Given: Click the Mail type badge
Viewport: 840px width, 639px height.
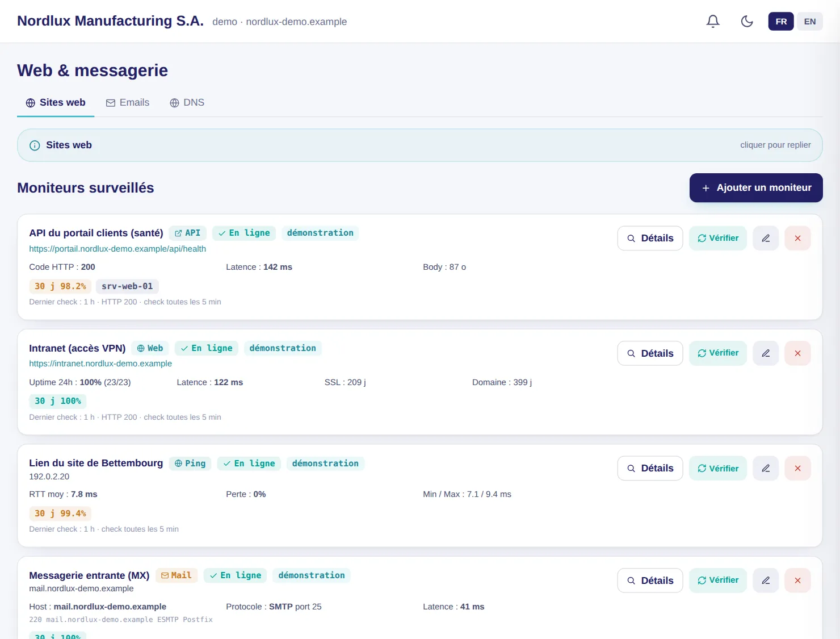Looking at the screenshot, I should 177,575.
